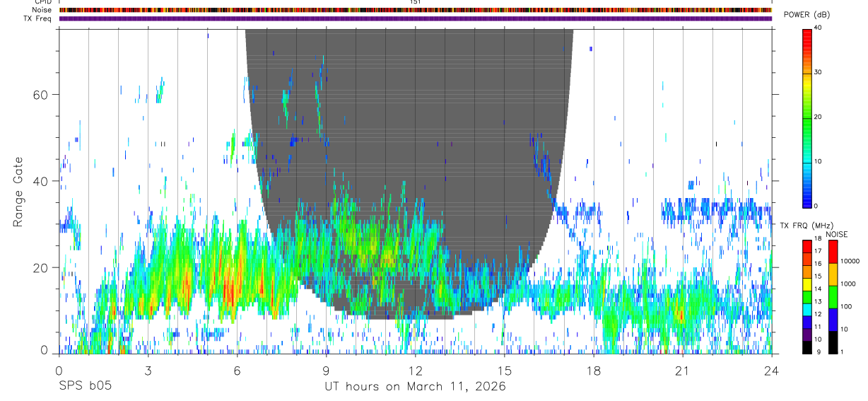Viewport: 868px width, 401px height.
Task: Click the purple TX Freq strip above the plot
Action: click(415, 18)
